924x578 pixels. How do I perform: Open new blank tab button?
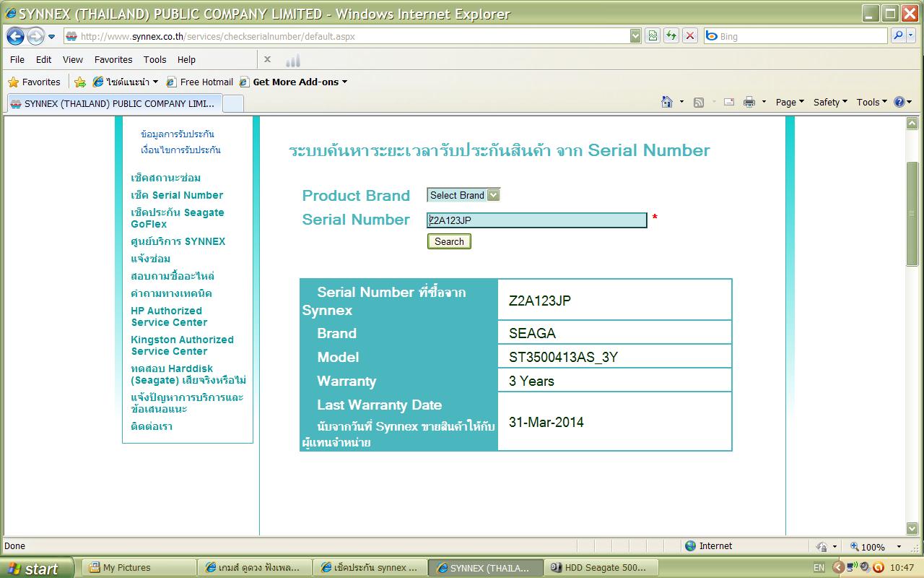point(233,103)
